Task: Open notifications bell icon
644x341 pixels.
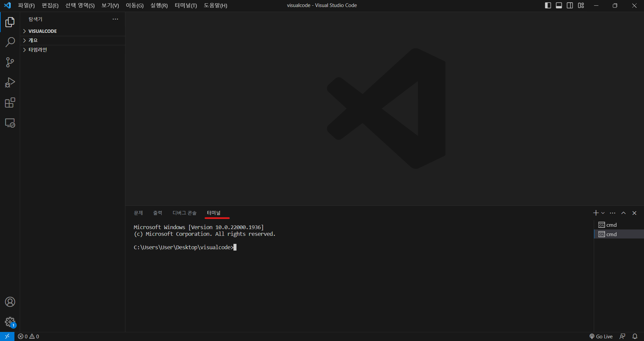Action: coord(635,336)
